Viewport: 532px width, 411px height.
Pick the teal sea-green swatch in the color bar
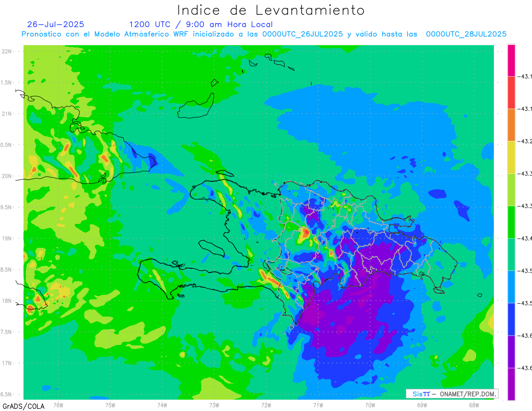click(511, 254)
